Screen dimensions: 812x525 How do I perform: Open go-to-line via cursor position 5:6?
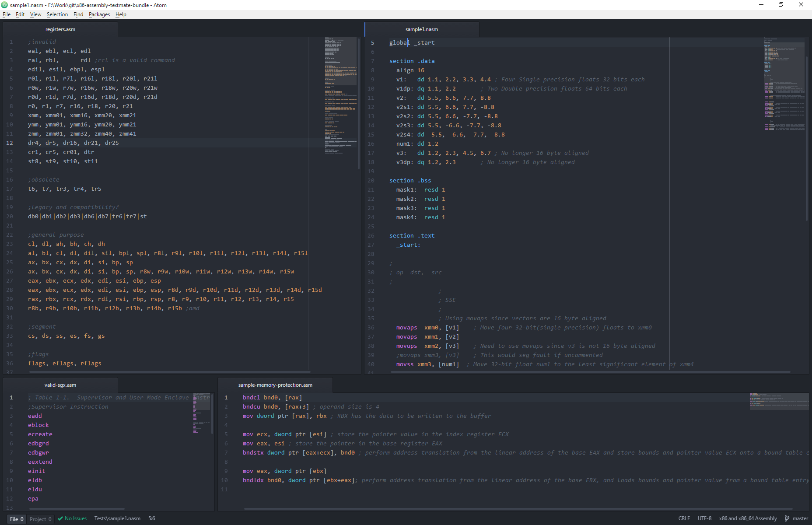(x=151, y=518)
